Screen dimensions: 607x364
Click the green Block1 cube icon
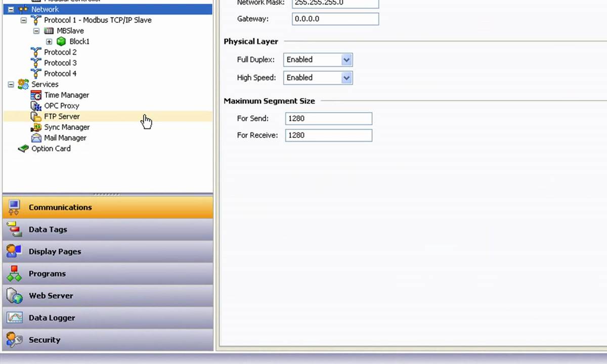point(61,41)
